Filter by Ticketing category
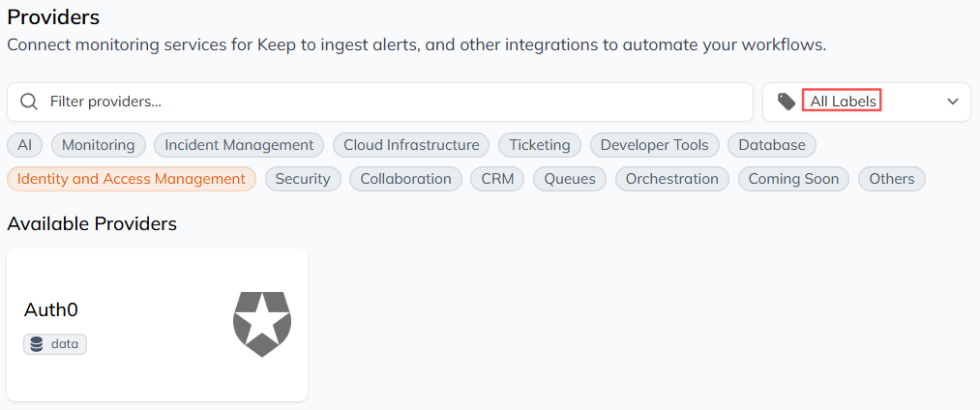This screenshot has height=410, width=980. coord(540,145)
